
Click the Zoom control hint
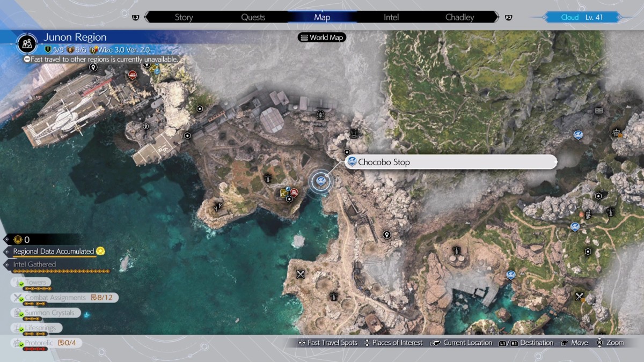click(x=610, y=343)
